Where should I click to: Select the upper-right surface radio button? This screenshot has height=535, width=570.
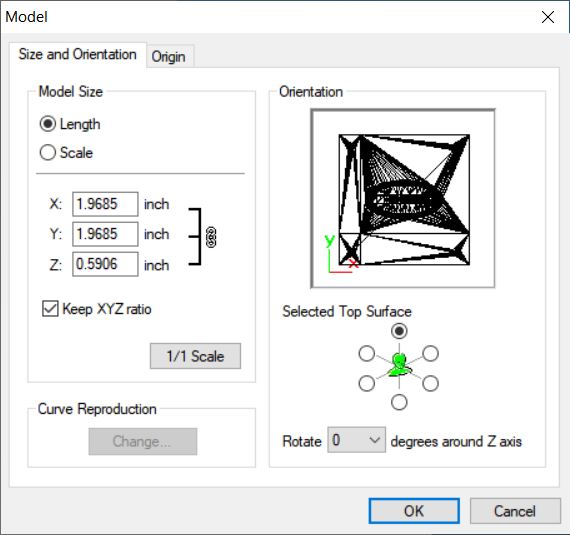pyautogui.click(x=431, y=353)
